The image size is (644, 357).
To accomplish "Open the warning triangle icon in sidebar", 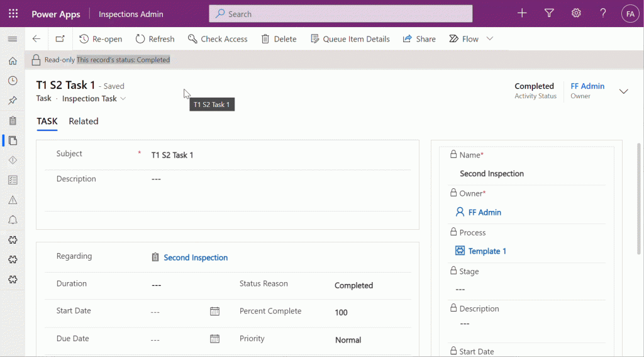I will point(13,200).
